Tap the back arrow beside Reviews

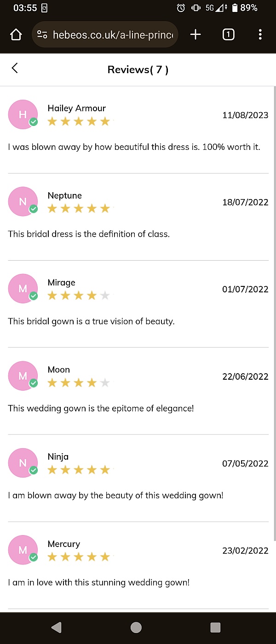(15, 68)
